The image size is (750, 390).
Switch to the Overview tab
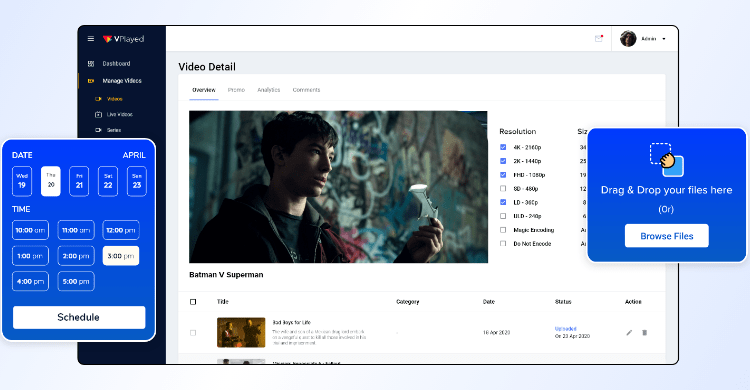(204, 90)
